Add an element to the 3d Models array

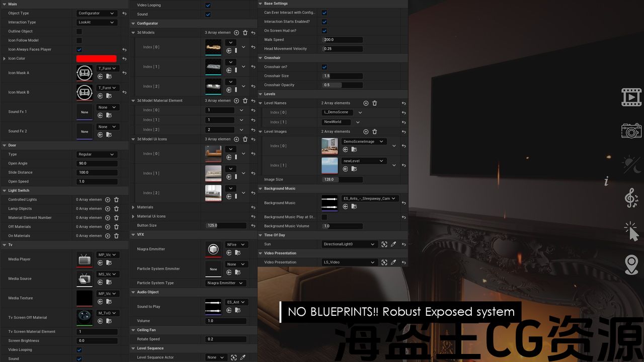(236, 33)
